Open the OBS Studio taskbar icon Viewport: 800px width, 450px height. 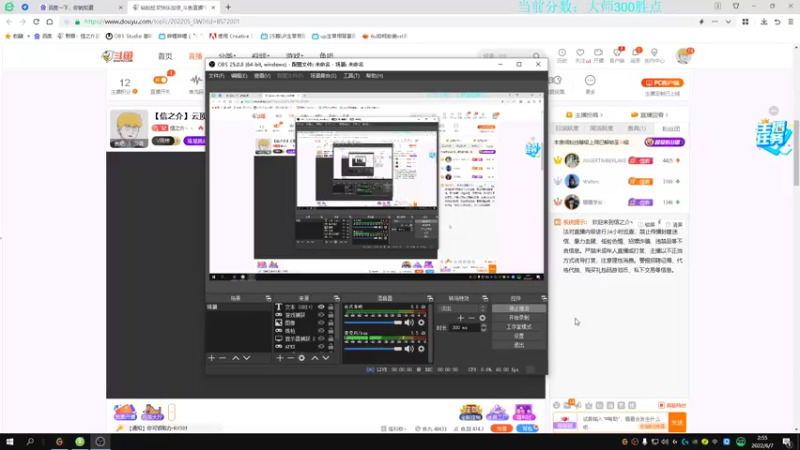(100, 442)
